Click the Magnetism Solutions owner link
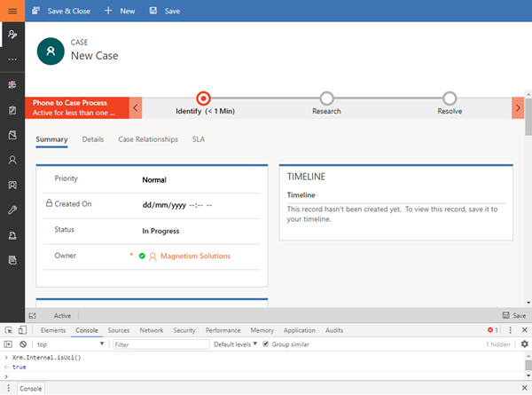This screenshot has height=395, width=532. coord(196,256)
